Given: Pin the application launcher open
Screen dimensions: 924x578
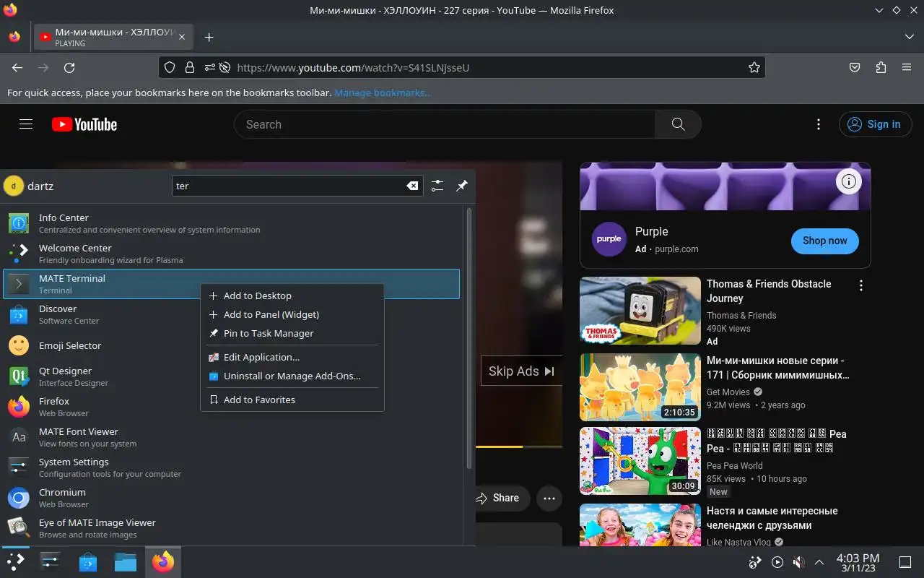Looking at the screenshot, I should pyautogui.click(x=462, y=186).
